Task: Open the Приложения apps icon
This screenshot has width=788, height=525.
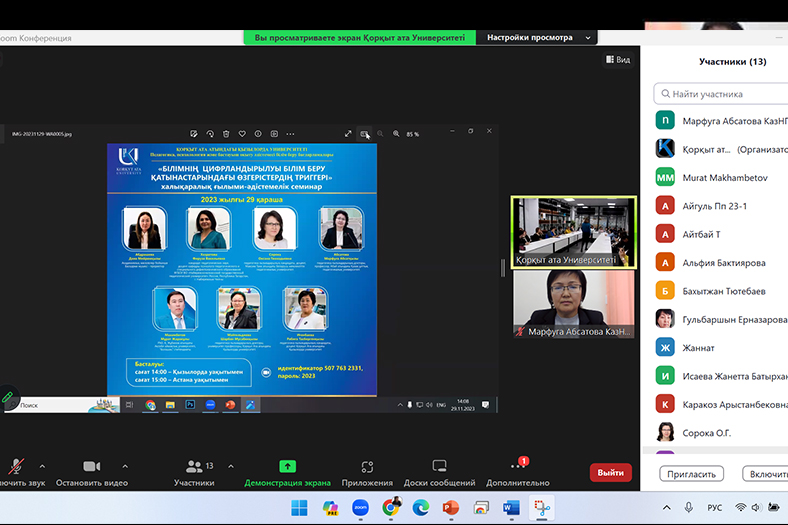Action: [367, 467]
